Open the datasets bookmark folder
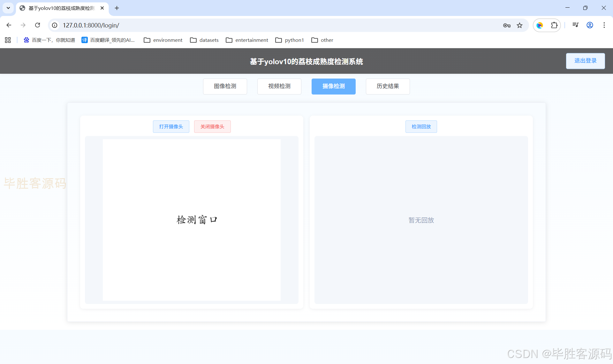This screenshot has width=613, height=364. [x=204, y=40]
